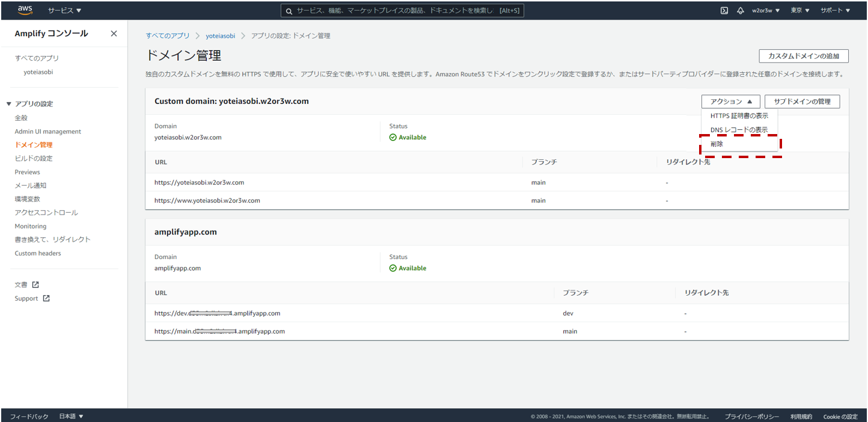Open the 日本語 language selector
The width and height of the screenshot is (868, 422).
pyautogui.click(x=71, y=416)
